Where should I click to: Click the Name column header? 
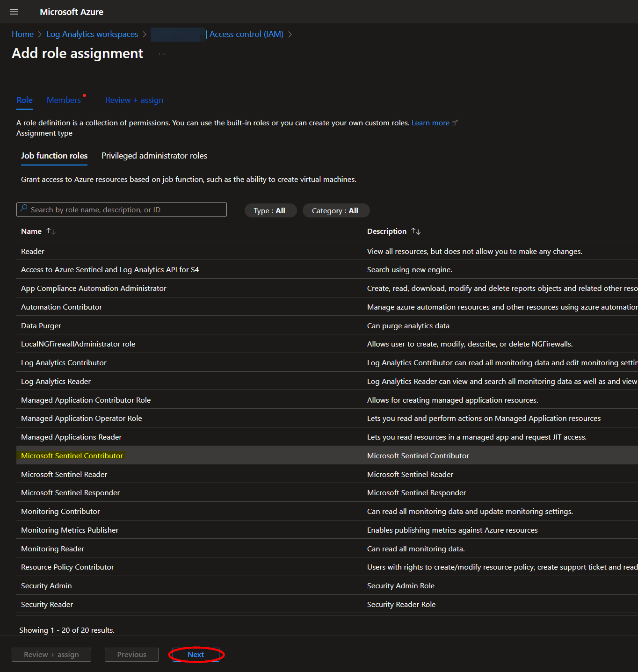coord(31,231)
